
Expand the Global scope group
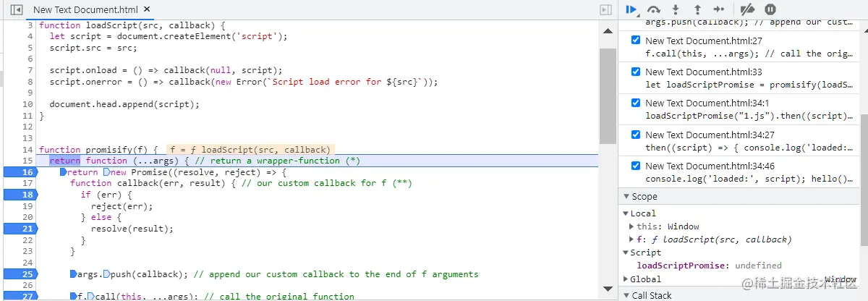pos(626,279)
